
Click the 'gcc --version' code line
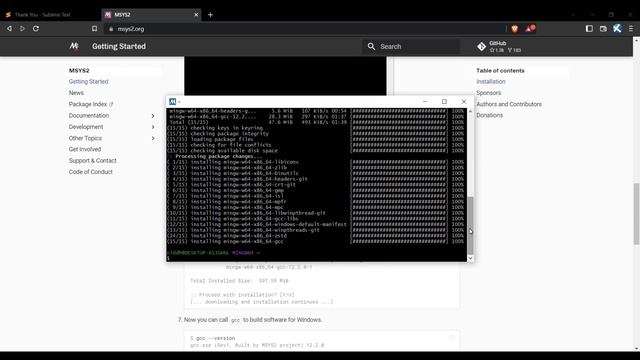(x=213, y=338)
